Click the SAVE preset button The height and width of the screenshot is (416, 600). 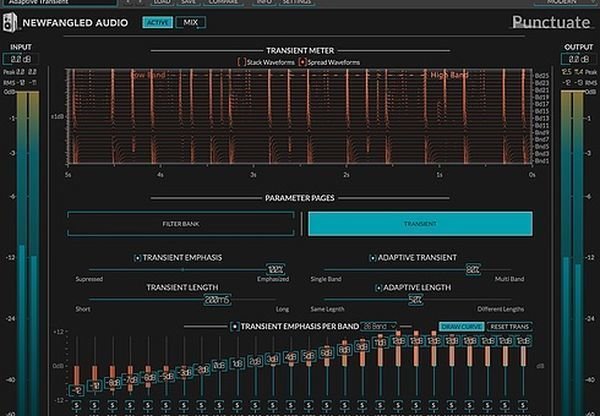[188, 2]
